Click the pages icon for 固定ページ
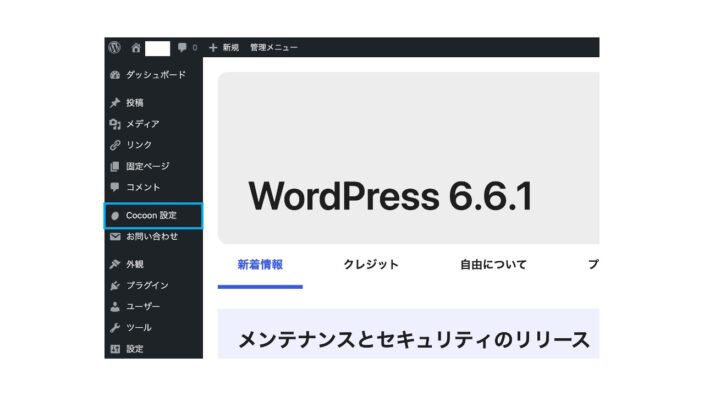 click(115, 166)
